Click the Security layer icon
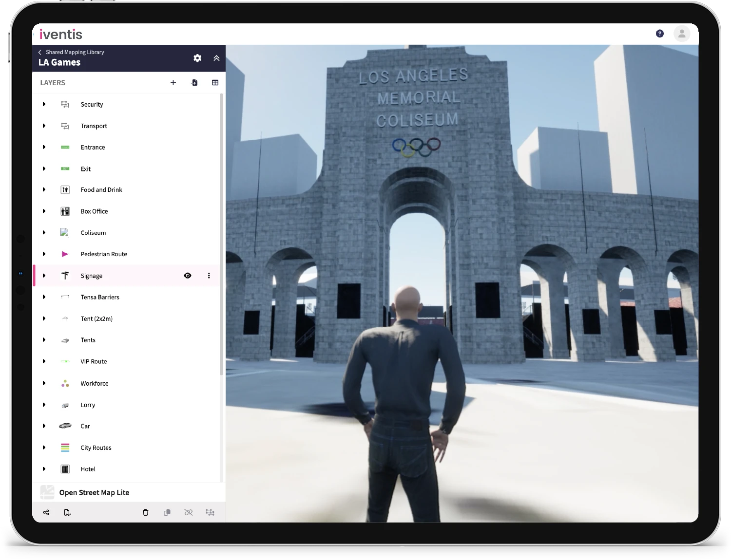Image resolution: width=731 pixels, height=560 pixels. pos(65,104)
